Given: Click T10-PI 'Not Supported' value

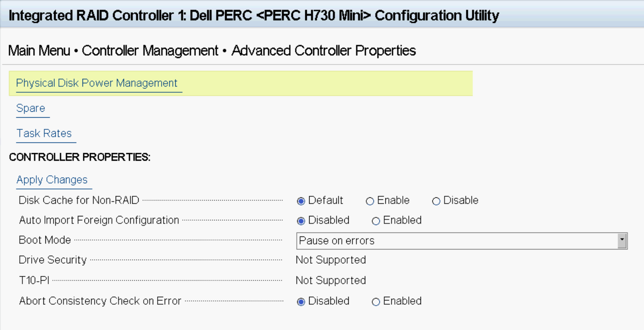Looking at the screenshot, I should coord(331,280).
